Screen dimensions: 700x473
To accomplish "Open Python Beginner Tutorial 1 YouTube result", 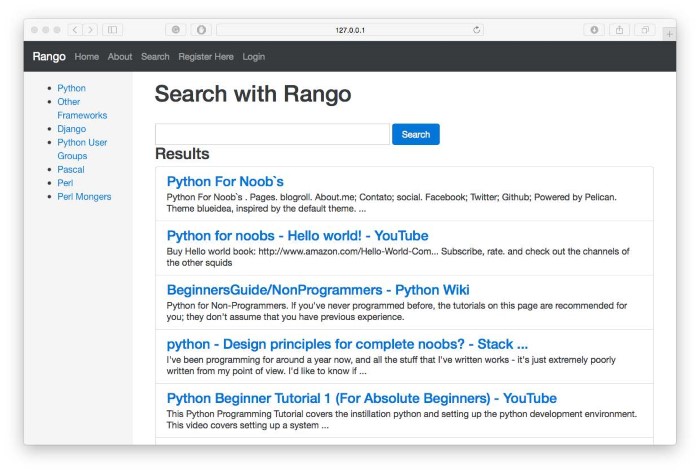I will [362, 398].
